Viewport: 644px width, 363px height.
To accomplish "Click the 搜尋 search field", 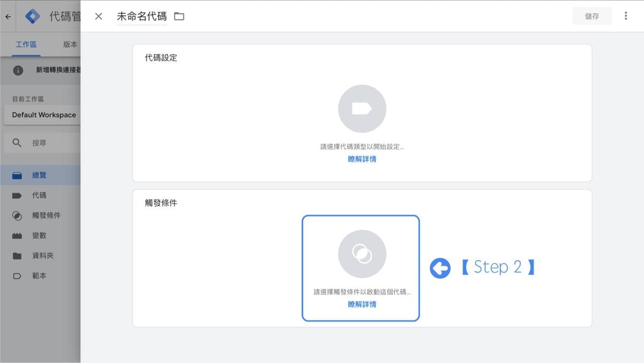I will 42,143.
